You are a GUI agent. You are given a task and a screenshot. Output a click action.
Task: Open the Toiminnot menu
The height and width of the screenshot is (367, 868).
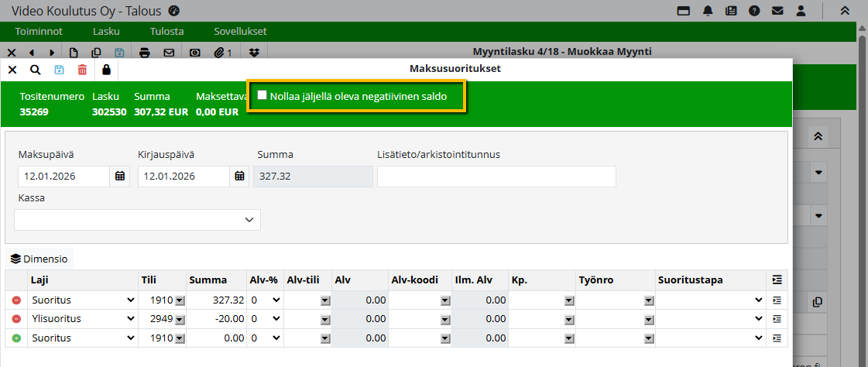click(x=39, y=32)
